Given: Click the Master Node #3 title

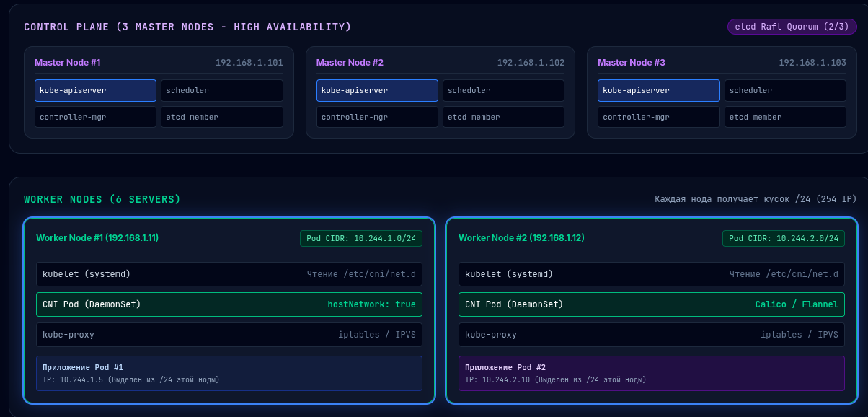Looking at the screenshot, I should coord(632,63).
